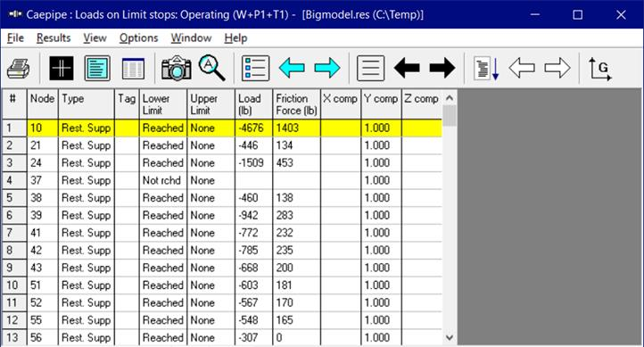Go to previous result with cyan left arrow
The height and width of the screenshot is (347, 644).
tap(292, 68)
